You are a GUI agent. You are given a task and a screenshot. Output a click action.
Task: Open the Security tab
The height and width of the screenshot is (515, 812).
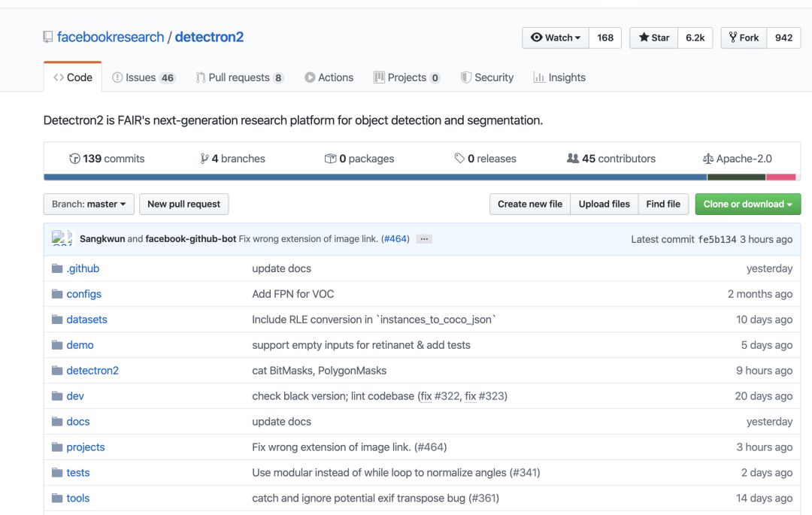click(x=487, y=77)
